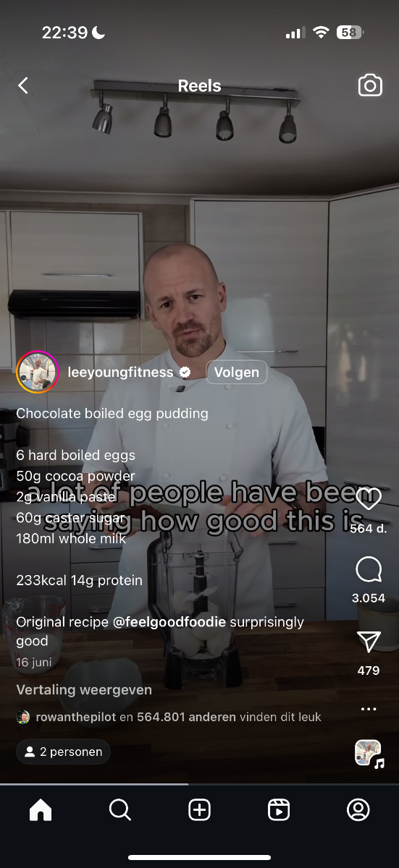Share the reel with the paper plane icon

click(x=369, y=642)
